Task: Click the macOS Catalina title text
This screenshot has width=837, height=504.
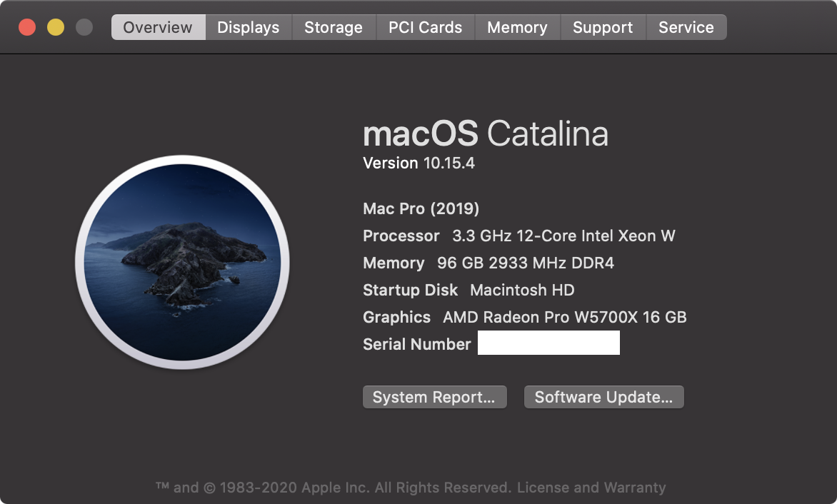Action: coord(486,133)
